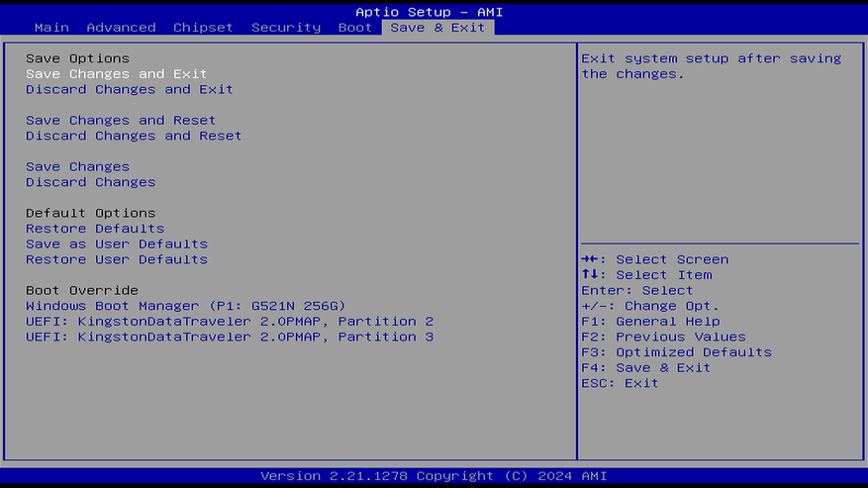Switch to the Main tab

pos(51,27)
